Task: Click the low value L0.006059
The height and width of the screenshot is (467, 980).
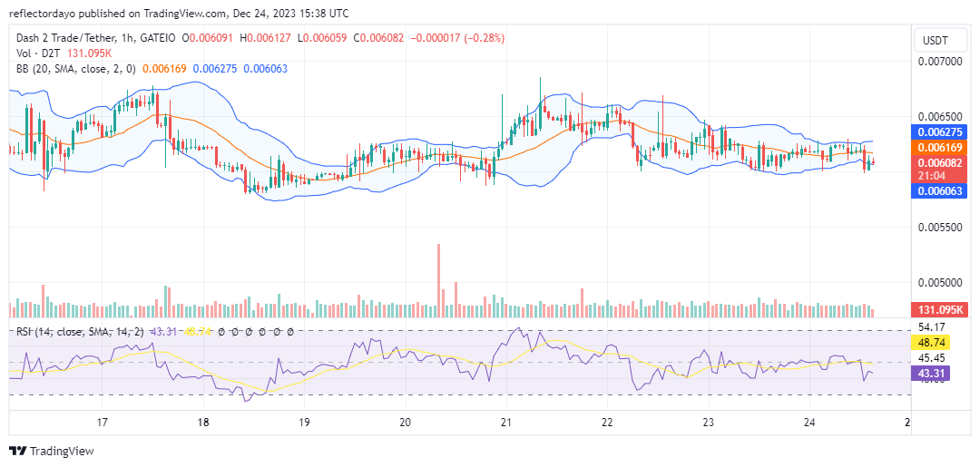Action: click(322, 38)
